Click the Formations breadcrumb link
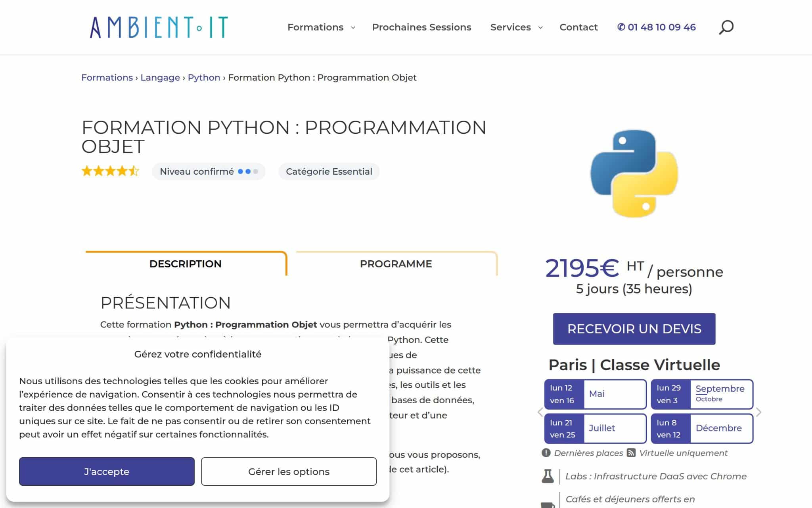 click(107, 77)
